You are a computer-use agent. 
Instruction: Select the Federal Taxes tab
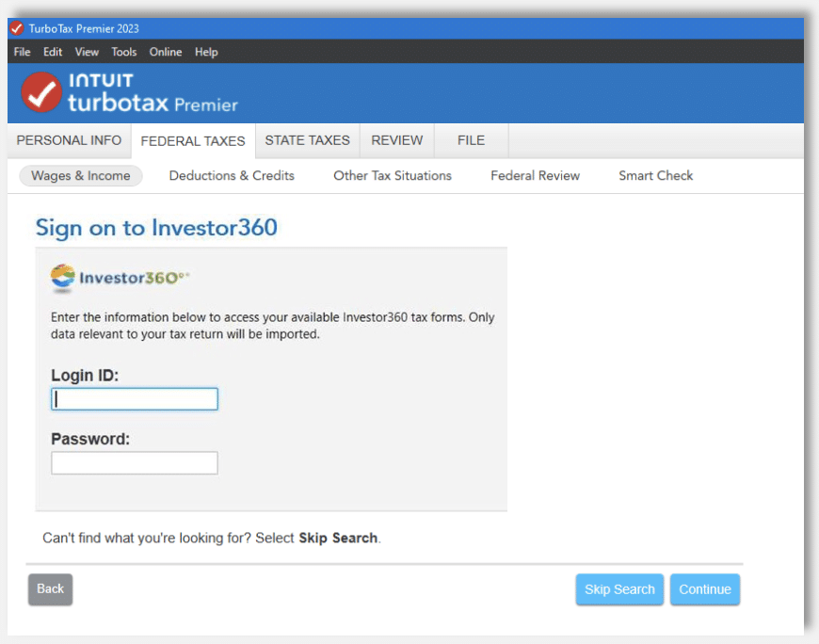192,139
